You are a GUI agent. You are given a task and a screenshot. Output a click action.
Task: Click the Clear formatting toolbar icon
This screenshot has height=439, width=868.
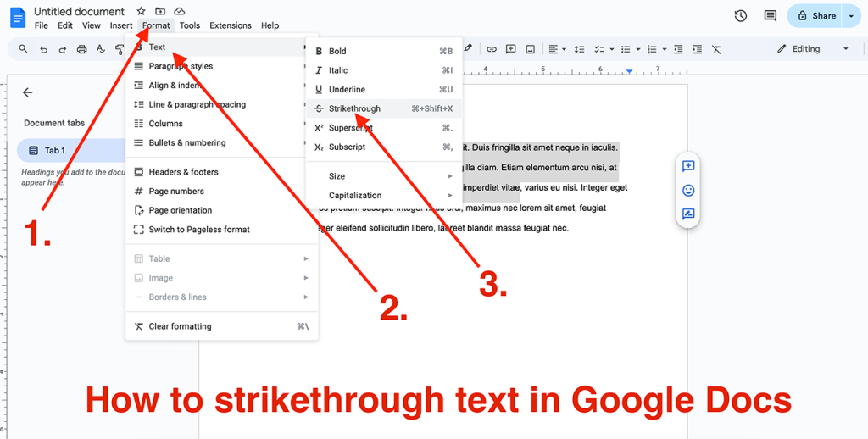(x=716, y=49)
